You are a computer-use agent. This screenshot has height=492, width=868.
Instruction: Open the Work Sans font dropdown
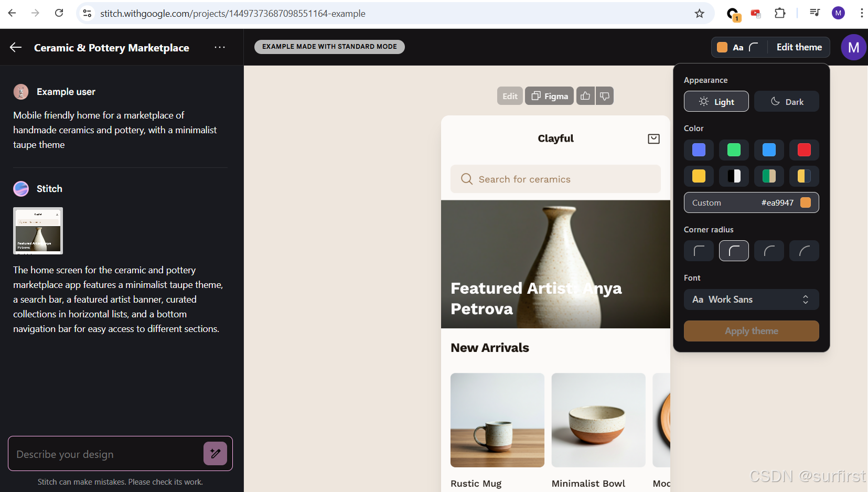click(x=751, y=300)
